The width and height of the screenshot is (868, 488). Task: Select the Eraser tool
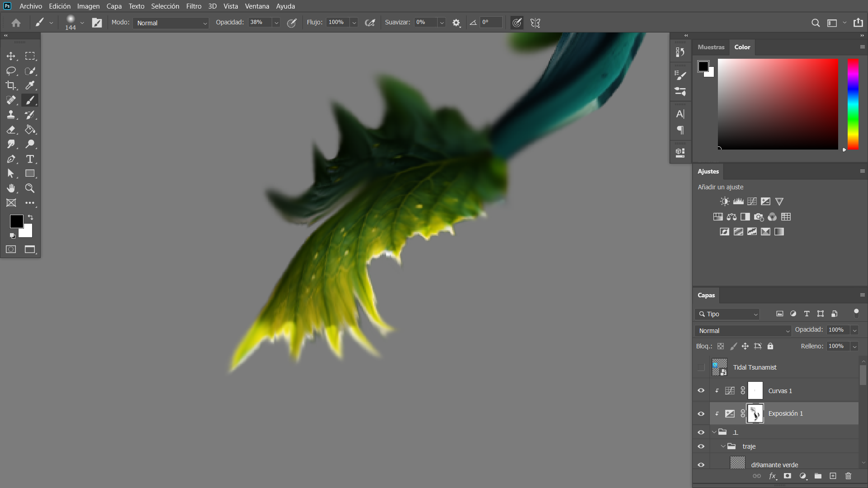point(11,130)
